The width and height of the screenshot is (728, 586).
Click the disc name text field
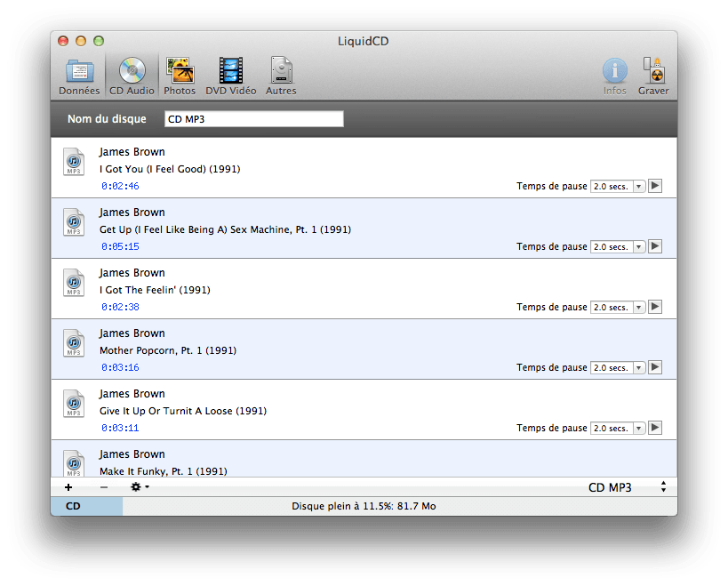pos(253,118)
